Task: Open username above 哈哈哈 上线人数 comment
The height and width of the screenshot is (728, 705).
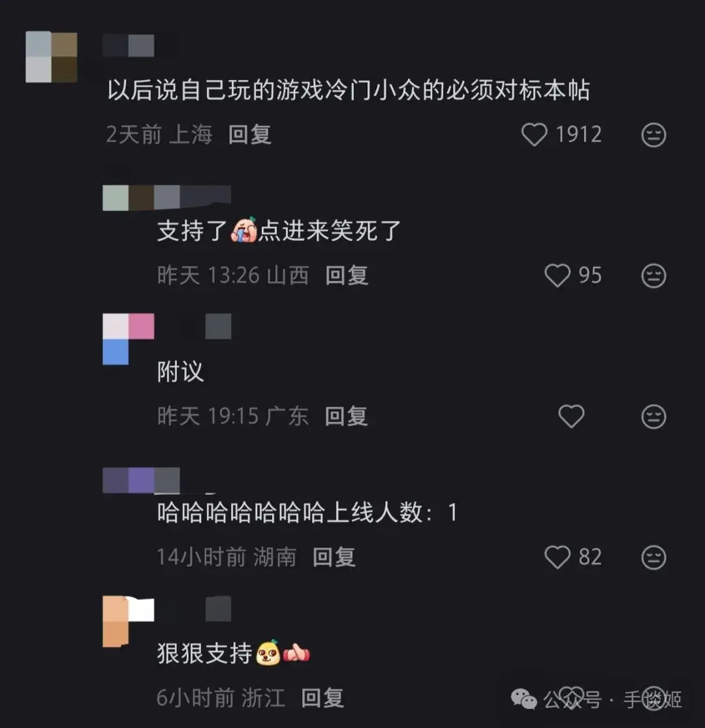Action: click(141, 480)
